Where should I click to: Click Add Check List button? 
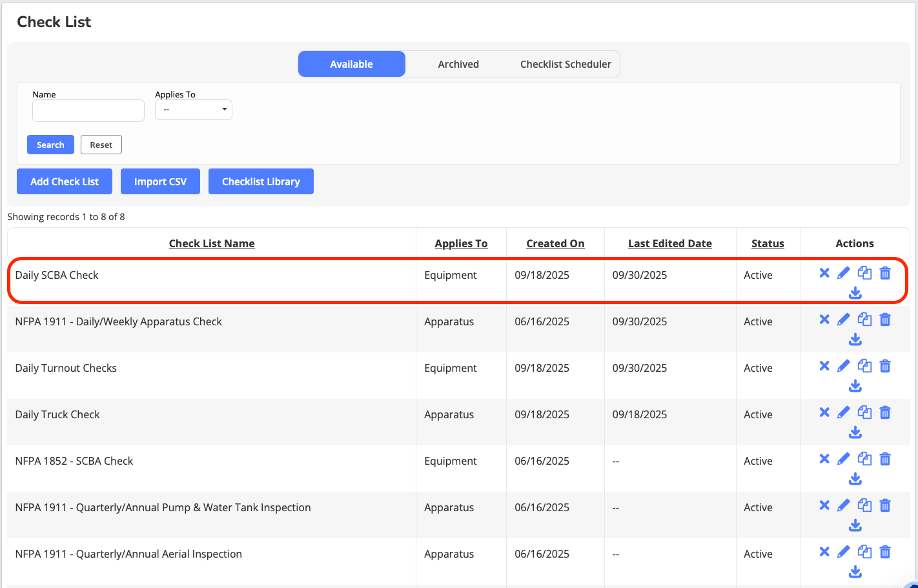(x=65, y=181)
